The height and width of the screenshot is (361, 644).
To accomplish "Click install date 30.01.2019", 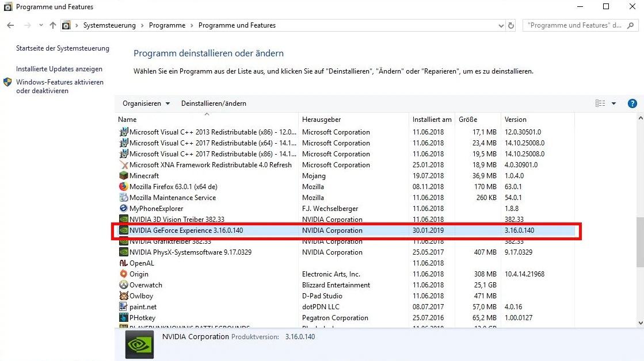I will pyautogui.click(x=428, y=231).
